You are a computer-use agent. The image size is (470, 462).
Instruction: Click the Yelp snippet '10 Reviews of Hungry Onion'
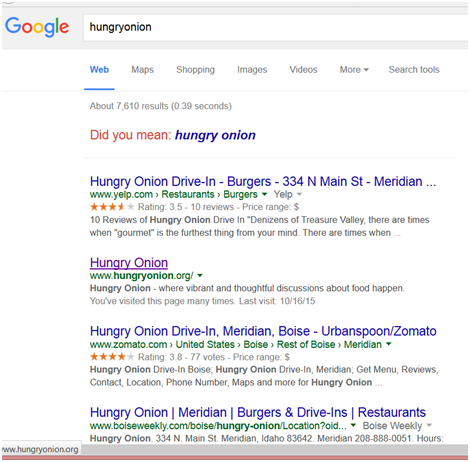coord(150,220)
